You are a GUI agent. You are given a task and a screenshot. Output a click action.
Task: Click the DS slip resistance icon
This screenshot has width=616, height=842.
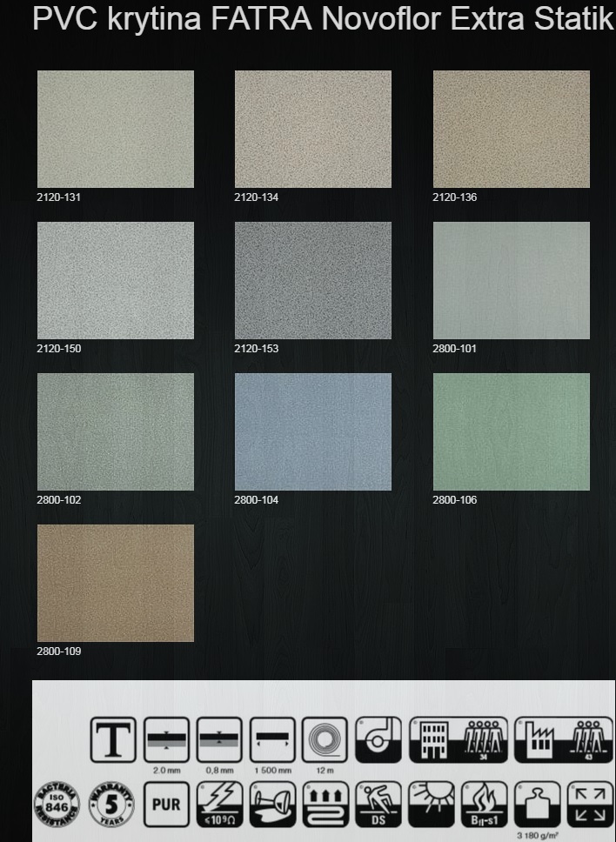378,805
